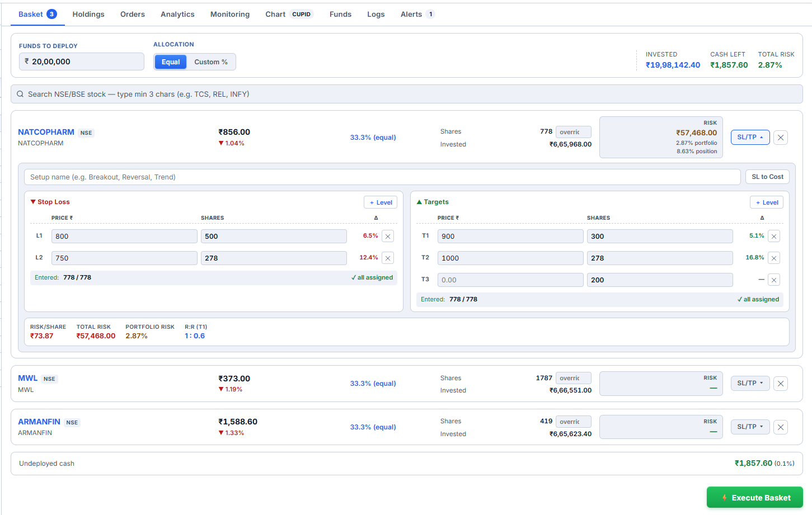812x515 pixels.
Task: Delete stop loss level L2
Action: [388, 258]
